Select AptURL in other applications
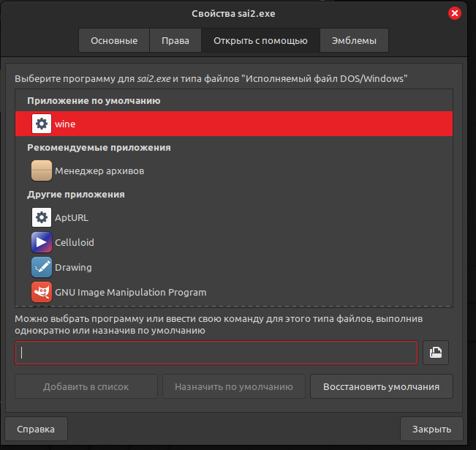Screen dimensions: 476x450 click(234, 217)
